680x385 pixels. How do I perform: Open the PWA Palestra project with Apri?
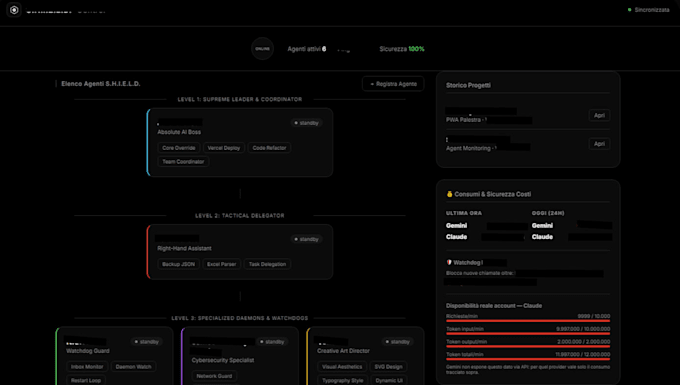pyautogui.click(x=599, y=115)
